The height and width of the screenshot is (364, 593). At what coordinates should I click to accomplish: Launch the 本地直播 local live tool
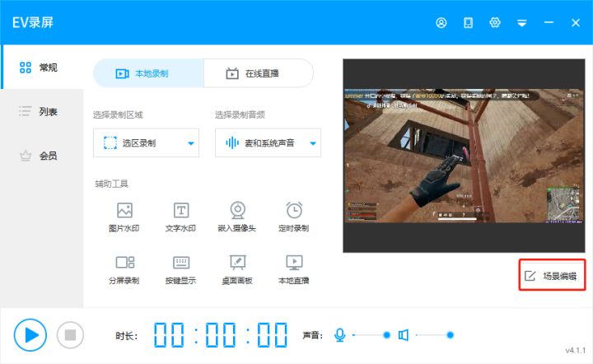point(294,270)
